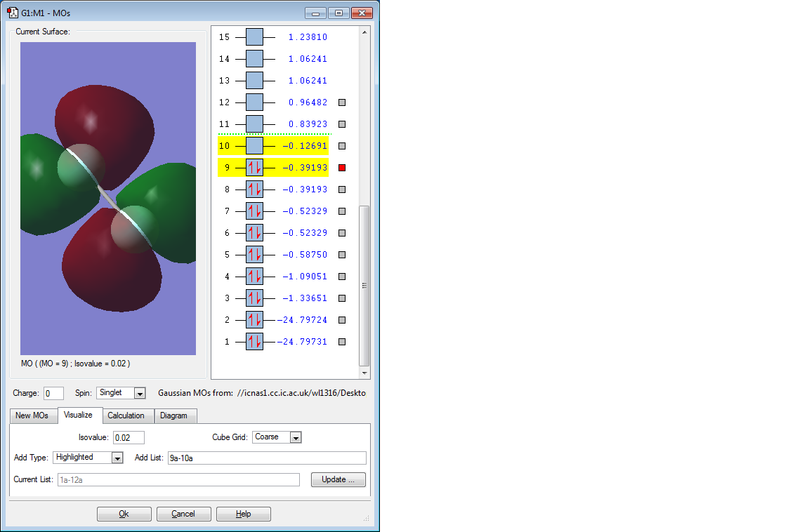Viewport: 809px width, 532px height.
Task: Open the Spin Singlet dropdown
Action: point(139,393)
